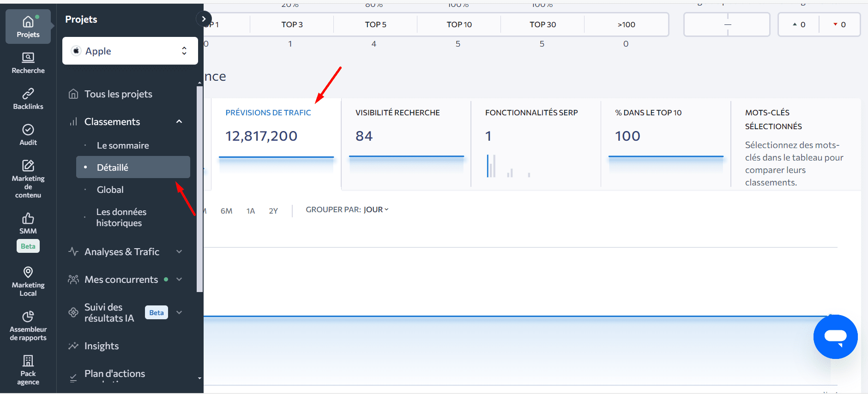Open the Projets home icon
The width and height of the screenshot is (868, 394).
click(28, 22)
